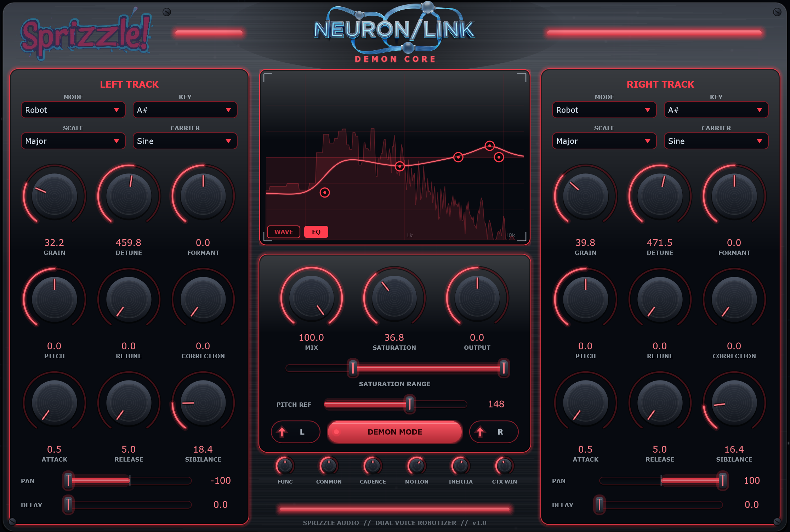The height and width of the screenshot is (532, 790).
Task: Click the Pitch Ref slider handle
Action: [x=410, y=404]
